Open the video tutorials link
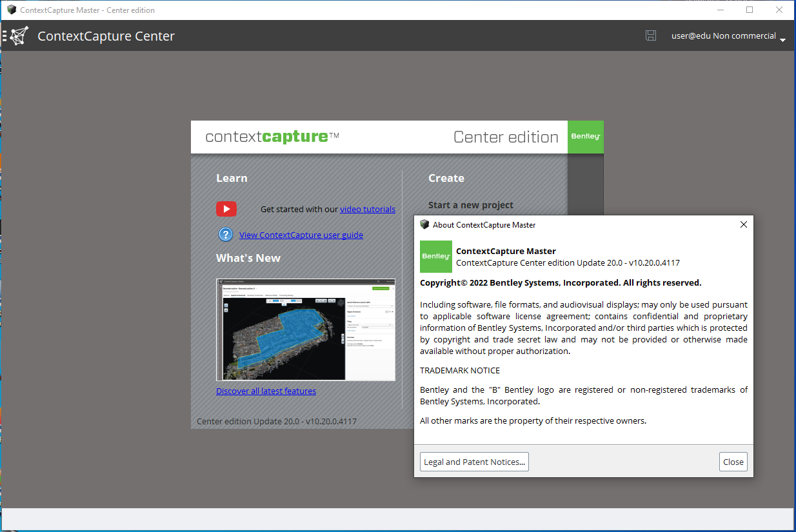Screen dimensions: 796x532 pyautogui.click(x=368, y=209)
